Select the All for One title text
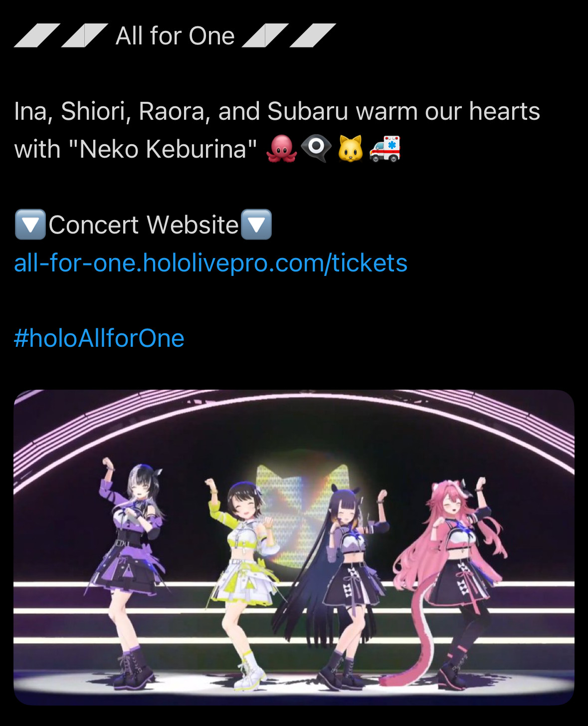The height and width of the screenshot is (726, 588). pyautogui.click(x=175, y=36)
